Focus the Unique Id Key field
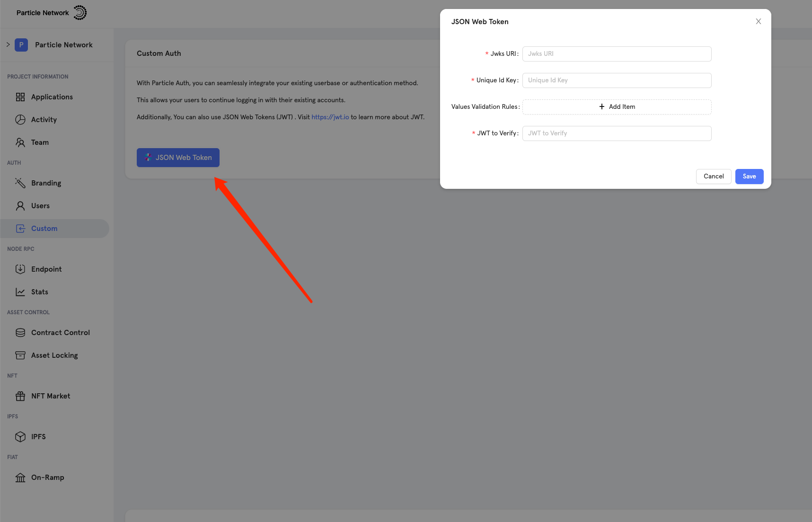The width and height of the screenshot is (812, 522). click(617, 80)
